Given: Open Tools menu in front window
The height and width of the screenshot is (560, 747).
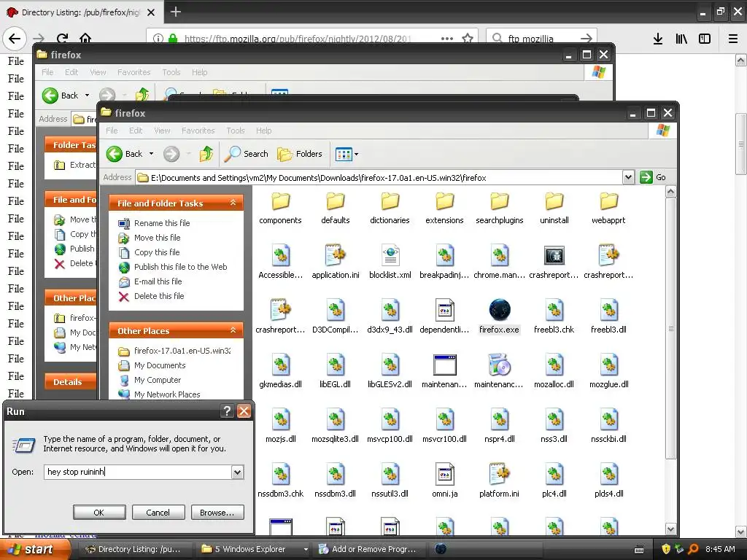Looking at the screenshot, I should pos(236,131).
